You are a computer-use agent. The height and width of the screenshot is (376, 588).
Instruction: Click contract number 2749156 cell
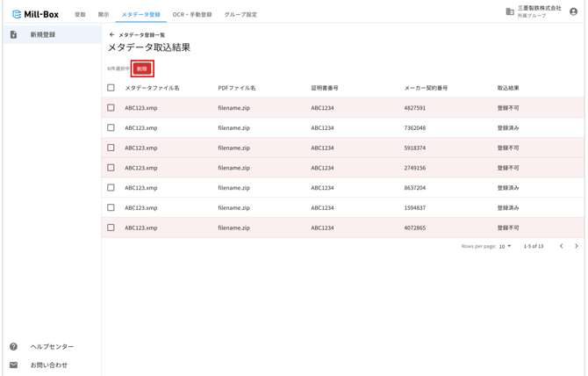(415, 168)
